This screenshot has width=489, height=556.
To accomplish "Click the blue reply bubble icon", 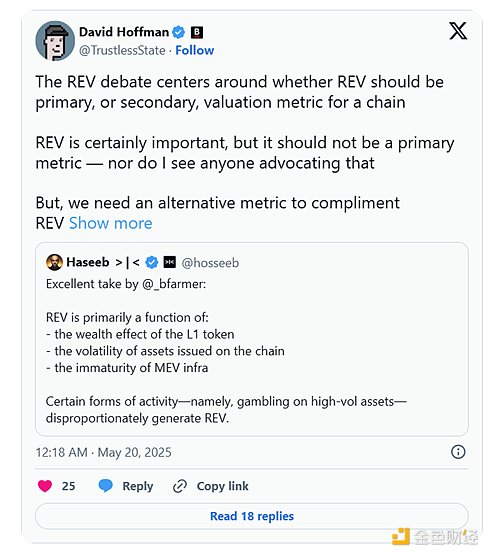I will tap(105, 485).
